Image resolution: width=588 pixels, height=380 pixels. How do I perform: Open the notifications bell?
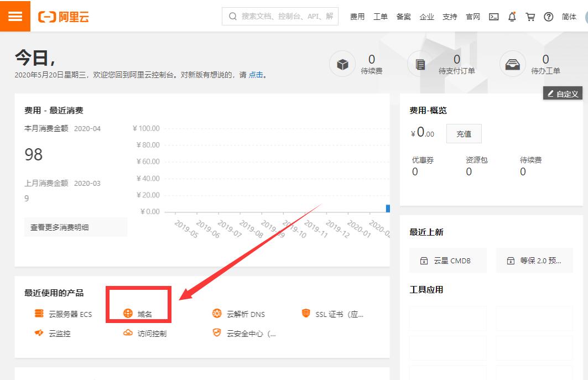(512, 17)
